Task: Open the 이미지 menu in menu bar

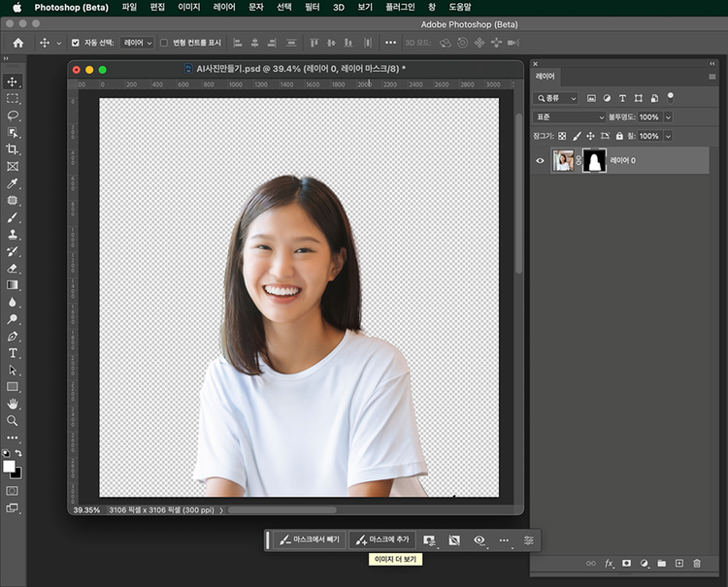Action: (x=188, y=7)
